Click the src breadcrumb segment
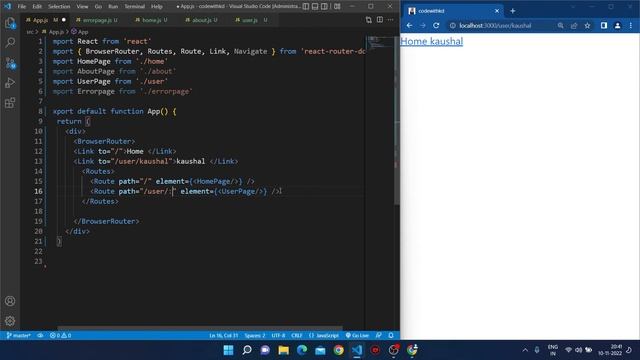The height and width of the screenshot is (360, 640). (x=30, y=32)
